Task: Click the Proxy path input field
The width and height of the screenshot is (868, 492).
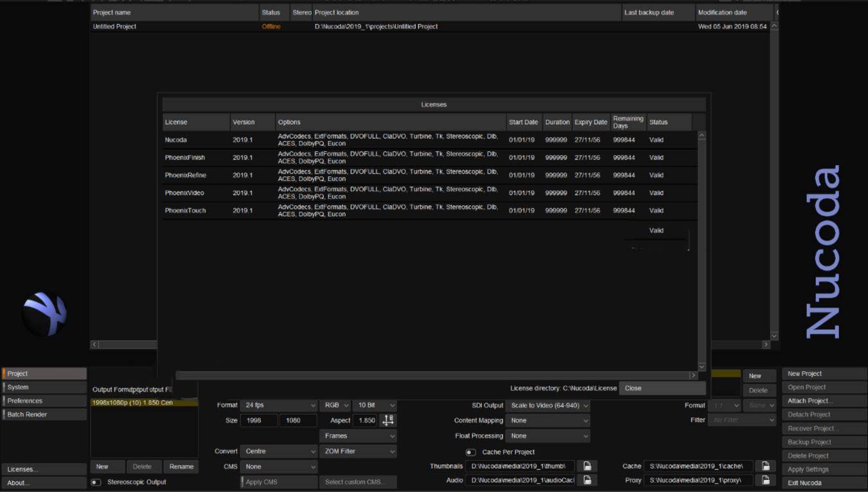Action: point(699,480)
